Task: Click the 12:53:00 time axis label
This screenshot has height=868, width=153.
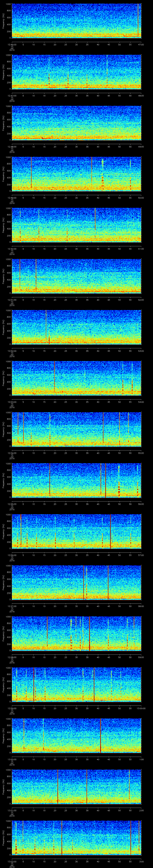Action: (12, 402)
